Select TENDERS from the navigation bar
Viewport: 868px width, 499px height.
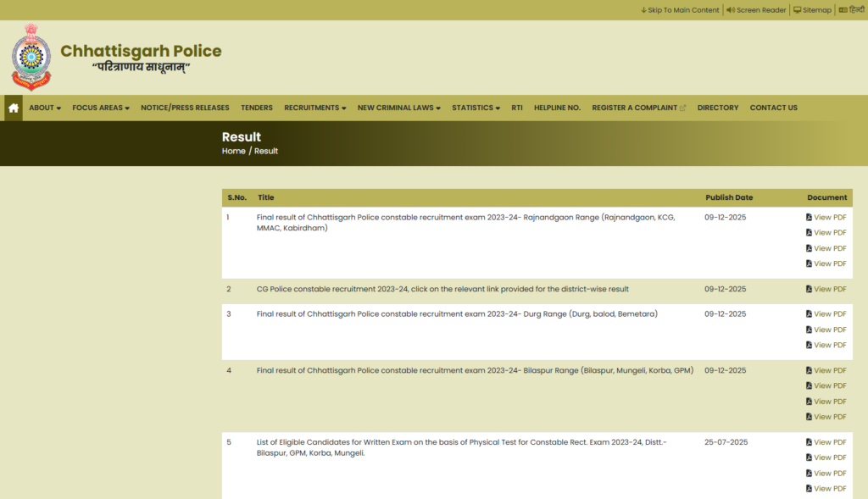click(257, 108)
